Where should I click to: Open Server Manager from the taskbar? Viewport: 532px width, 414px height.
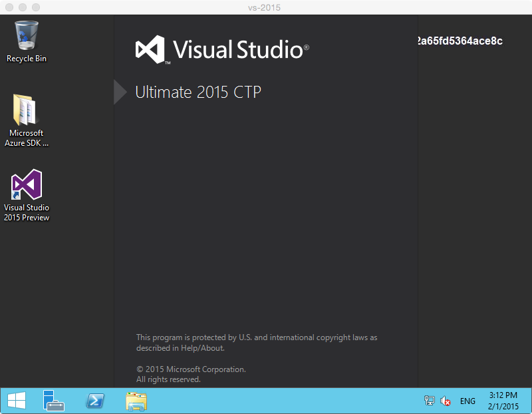pos(54,401)
